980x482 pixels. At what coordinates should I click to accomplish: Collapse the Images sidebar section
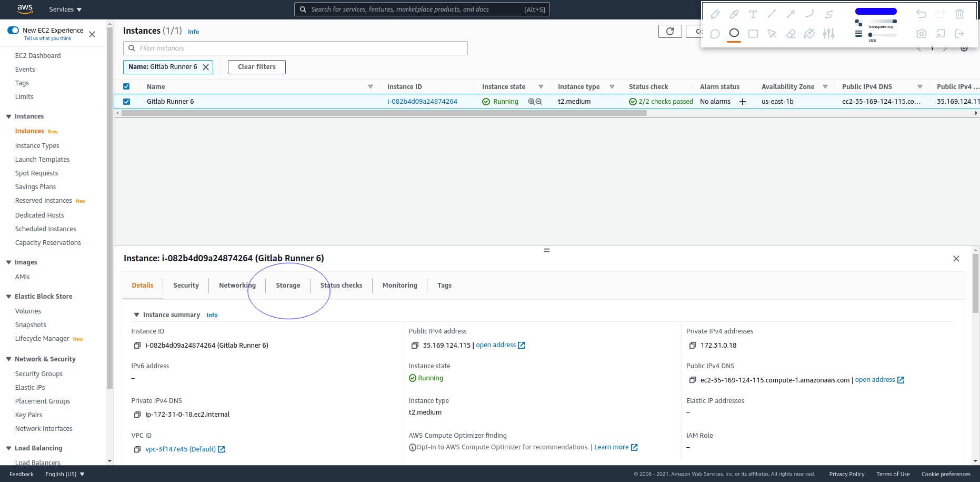click(x=8, y=262)
